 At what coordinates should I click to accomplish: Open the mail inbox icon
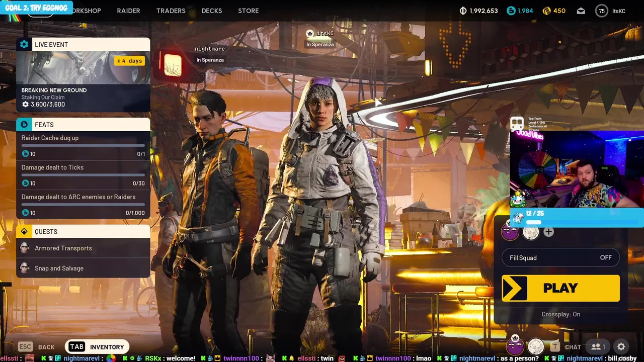click(x=581, y=11)
